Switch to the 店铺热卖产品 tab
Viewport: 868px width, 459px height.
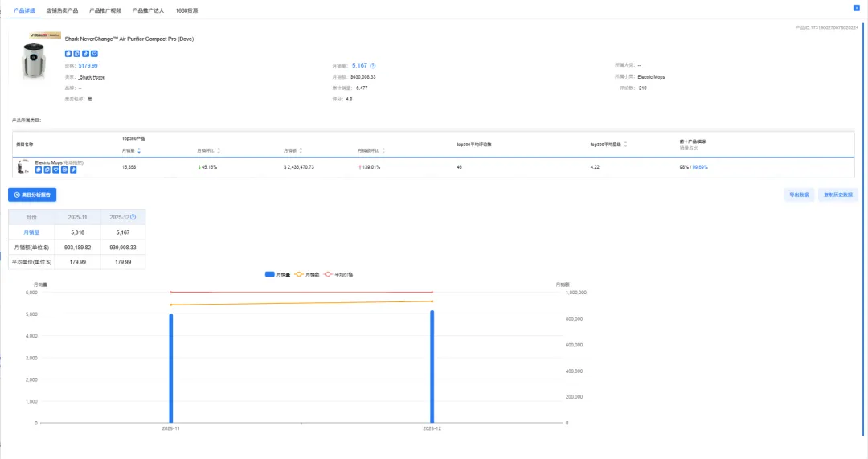pyautogui.click(x=63, y=10)
